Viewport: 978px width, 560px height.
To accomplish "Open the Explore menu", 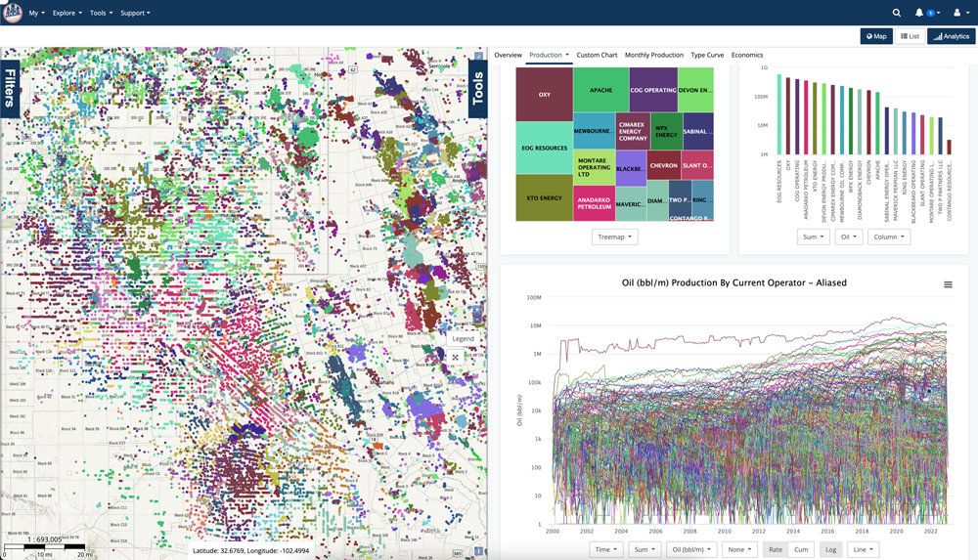I will (67, 13).
